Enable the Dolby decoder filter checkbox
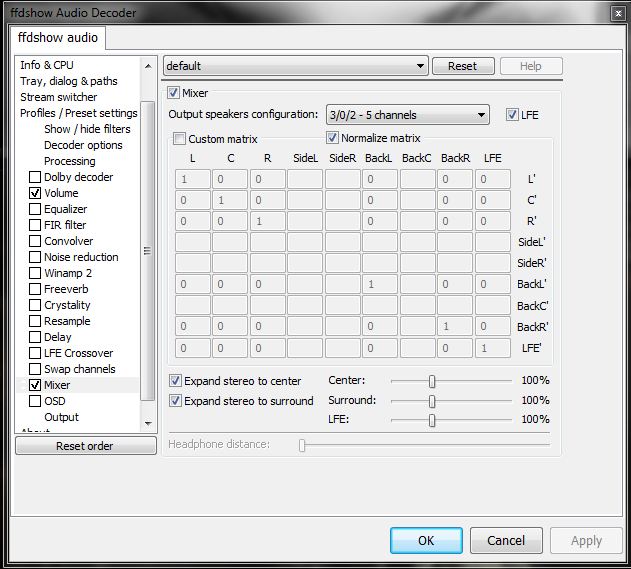The image size is (631, 569). (x=35, y=177)
